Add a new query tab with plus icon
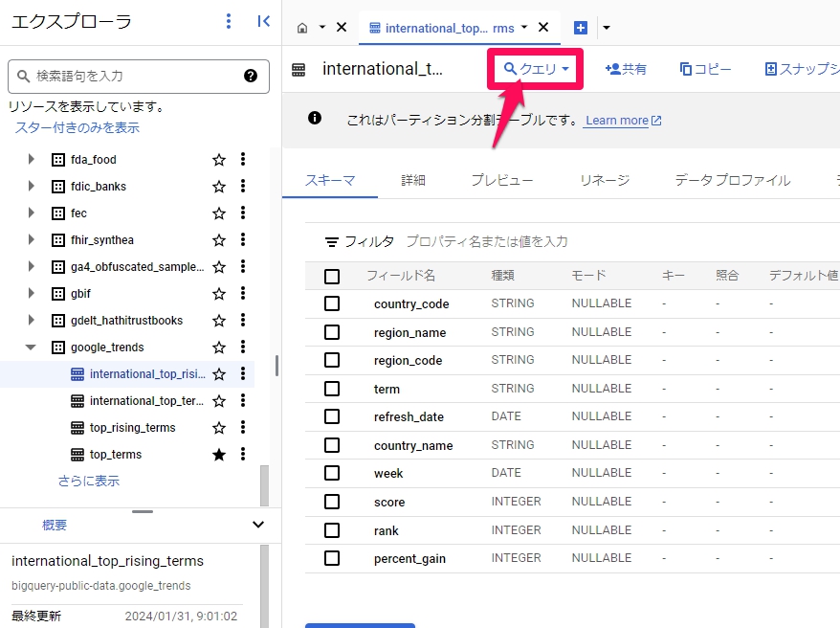 (581, 28)
